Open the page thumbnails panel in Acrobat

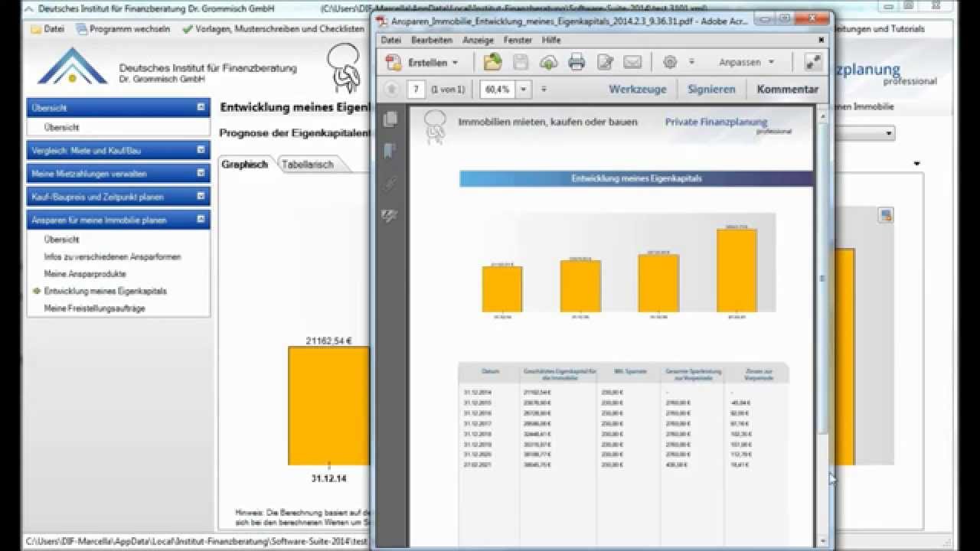coord(390,119)
